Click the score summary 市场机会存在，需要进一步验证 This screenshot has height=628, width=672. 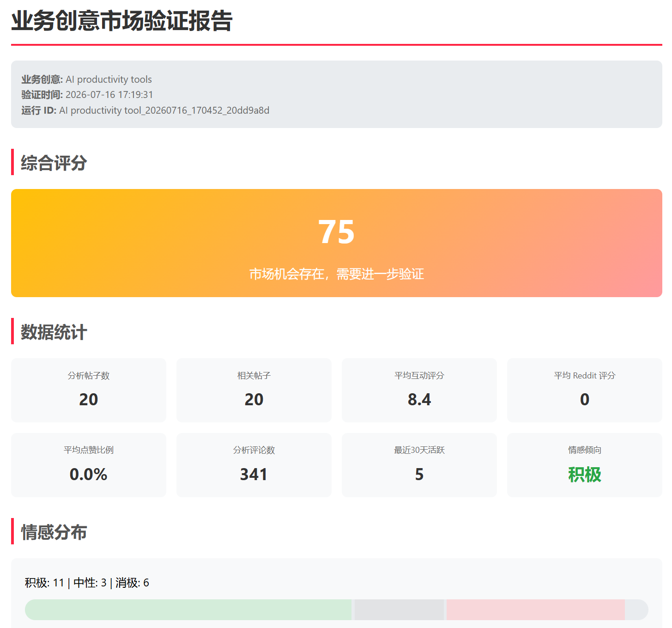pos(336,274)
